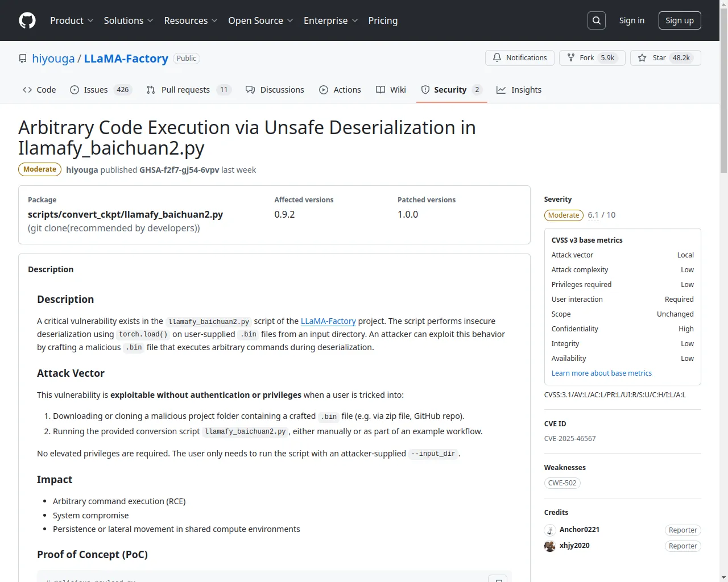Open Learn more about base metrics
Screen dimensions: 728x582
[x=602, y=373]
